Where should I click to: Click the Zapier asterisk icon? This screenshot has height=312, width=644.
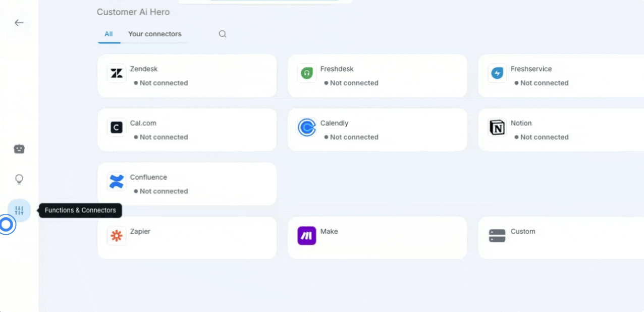coord(117,236)
